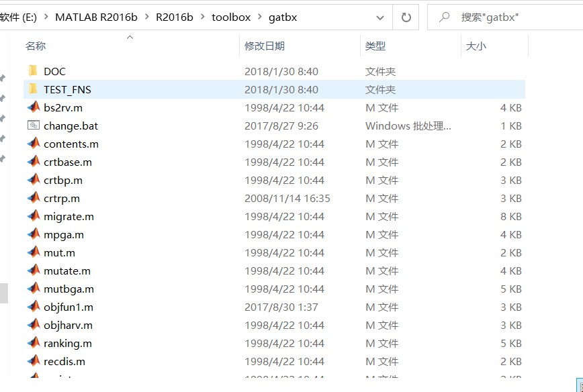This screenshot has height=392, width=583.
Task: Select the file name crtbase.m
Action: tap(68, 162)
